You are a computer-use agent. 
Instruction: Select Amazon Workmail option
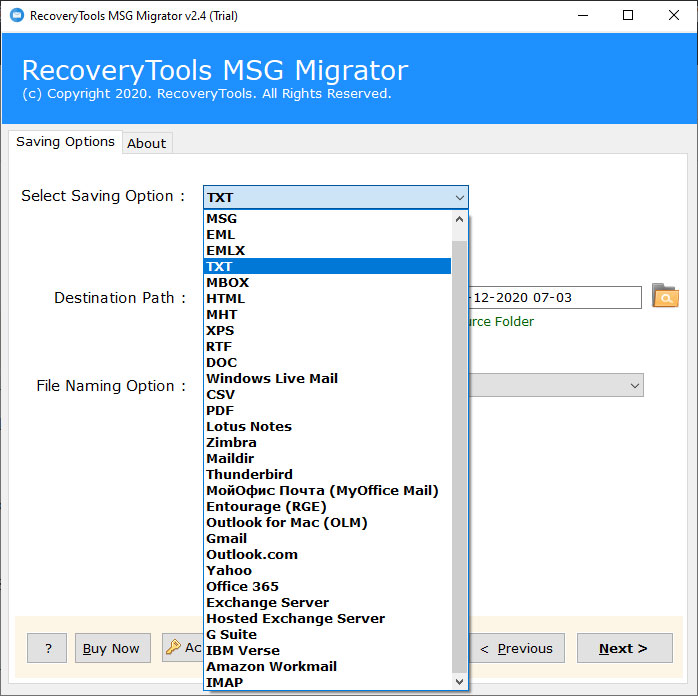coord(327,667)
